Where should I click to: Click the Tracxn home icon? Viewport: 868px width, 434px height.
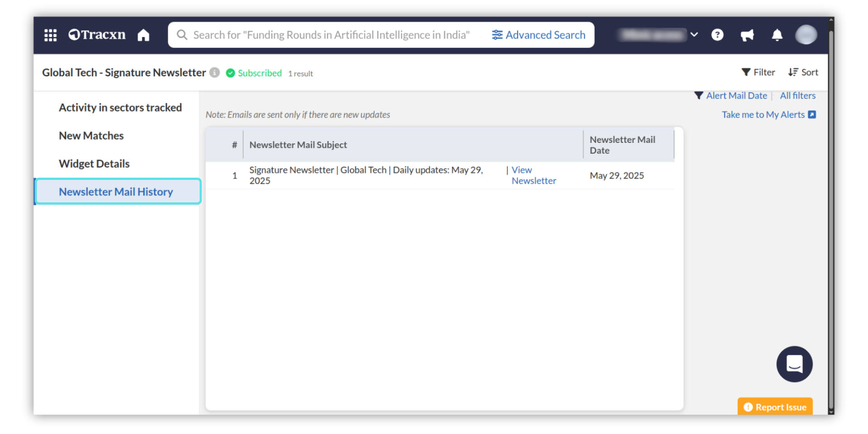point(143,35)
